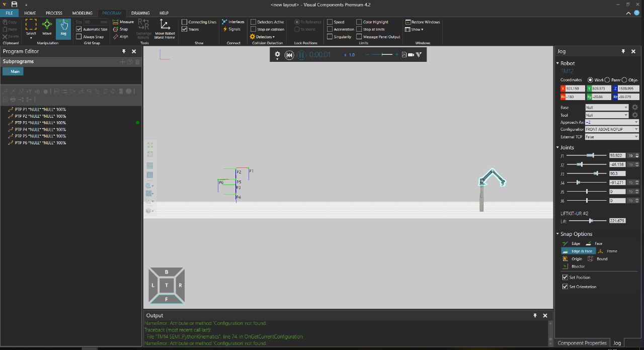Collapse the Joints section
The image size is (644, 350).
558,147
